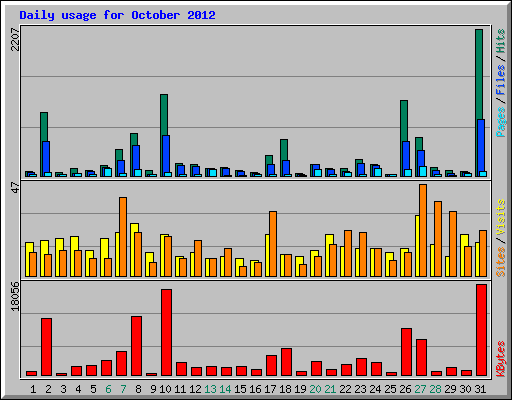Select day 1 on the x-axis

click(33, 389)
